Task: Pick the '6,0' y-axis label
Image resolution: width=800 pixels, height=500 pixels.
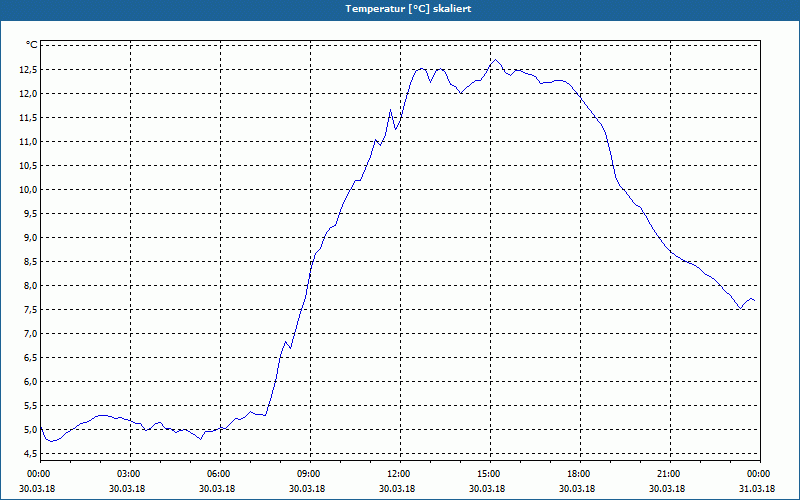Action: [30, 381]
